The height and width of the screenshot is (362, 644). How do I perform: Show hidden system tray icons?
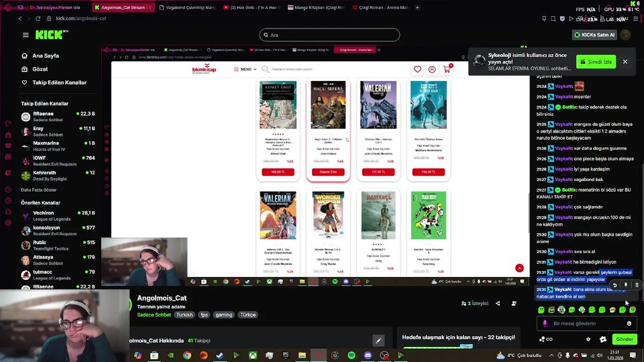coord(551,355)
